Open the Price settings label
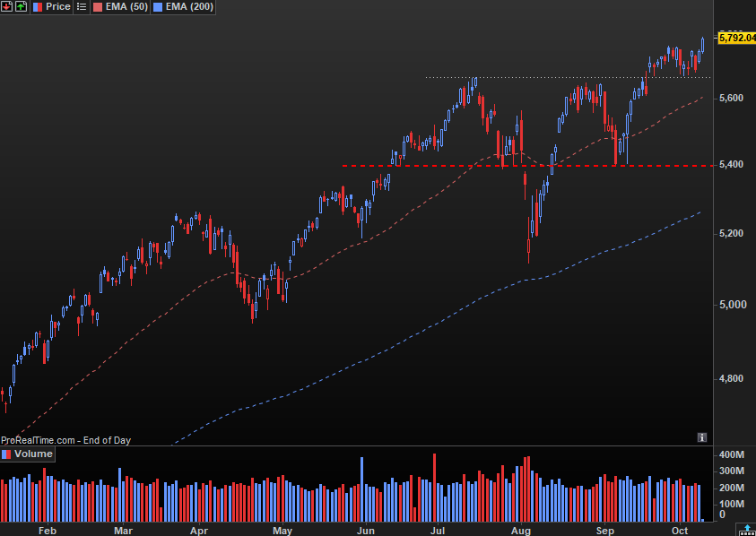The width and height of the screenshot is (756, 536). coord(58,7)
